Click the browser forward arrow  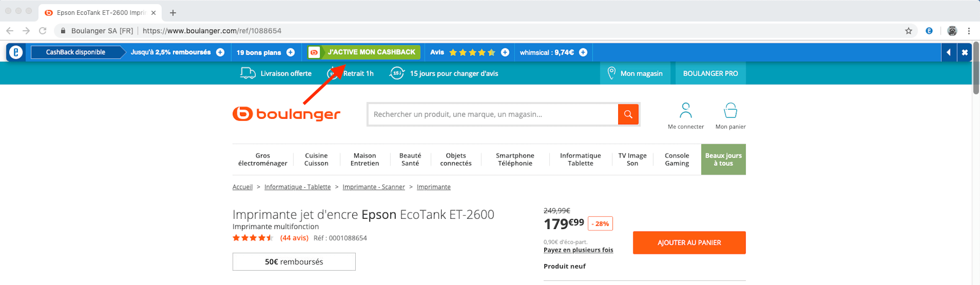[x=26, y=31]
